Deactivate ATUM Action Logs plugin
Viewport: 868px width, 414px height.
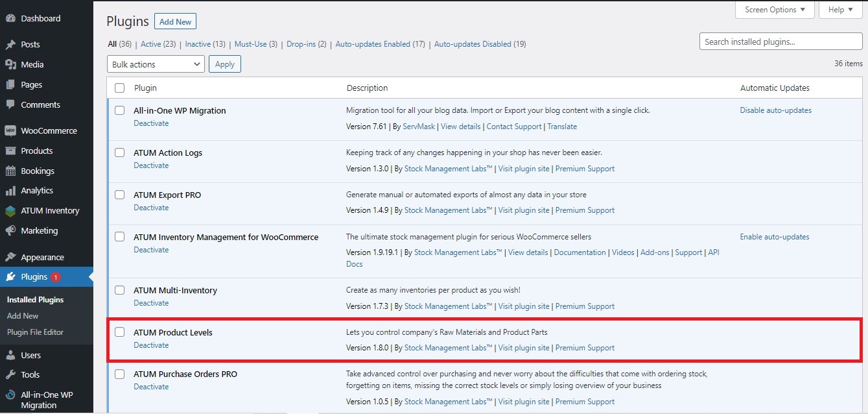[x=151, y=165]
